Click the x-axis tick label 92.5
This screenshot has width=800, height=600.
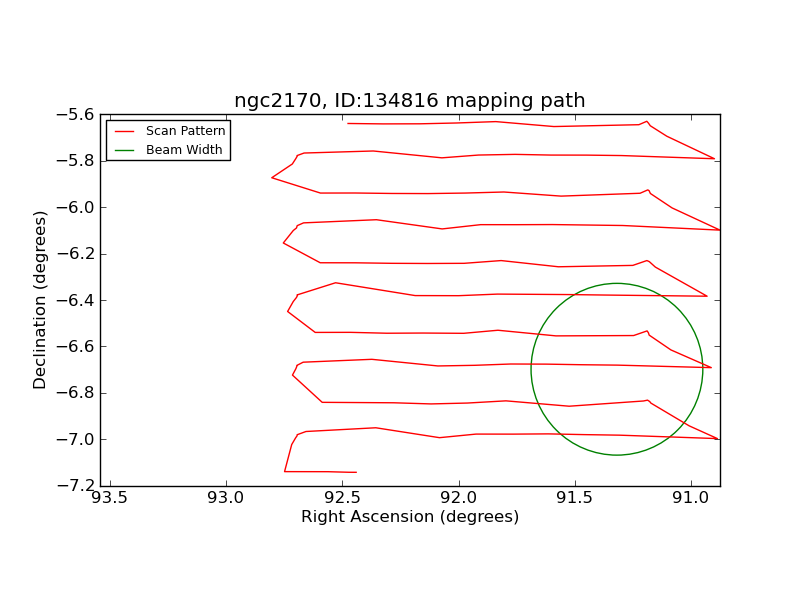(342, 497)
